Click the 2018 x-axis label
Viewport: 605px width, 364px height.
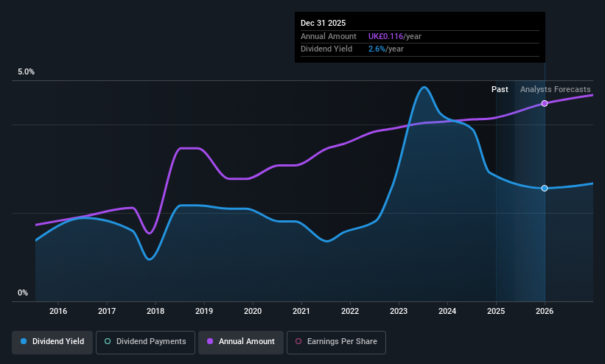tap(155, 311)
